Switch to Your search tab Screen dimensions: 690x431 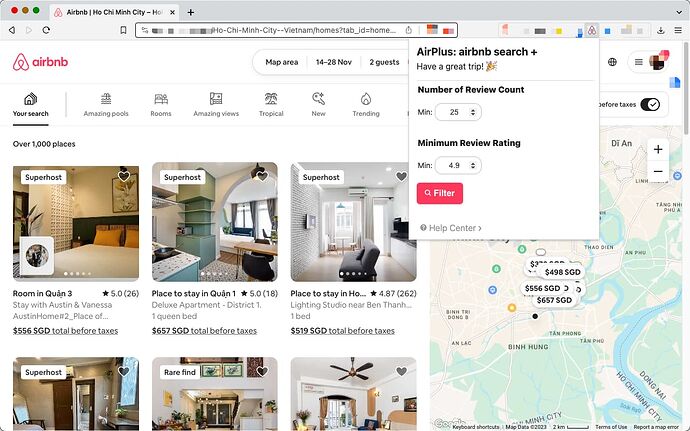point(30,105)
